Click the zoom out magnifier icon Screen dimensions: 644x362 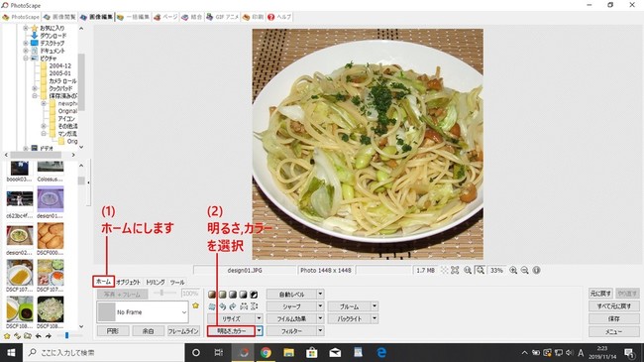524,271
